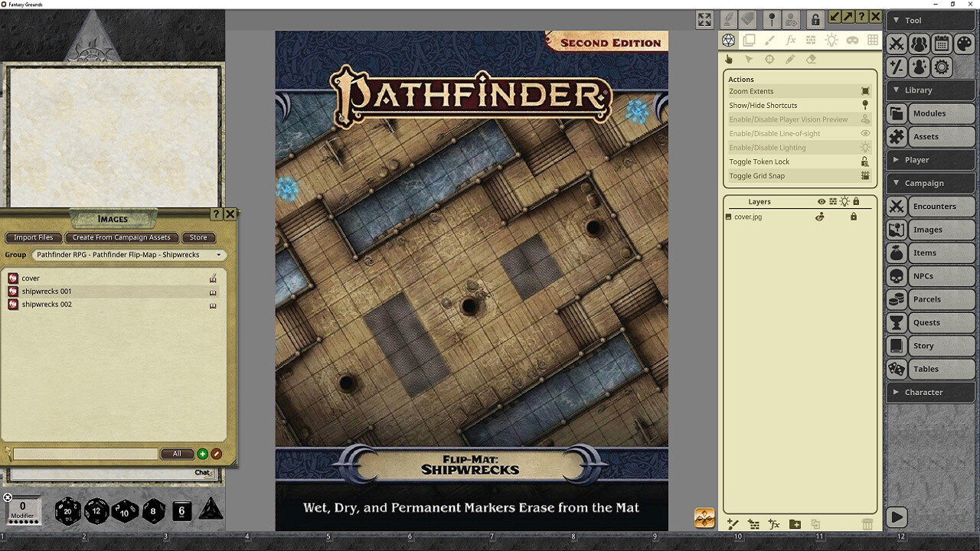Click the Import Files button
Screen dimensions: 980x551
(33, 237)
